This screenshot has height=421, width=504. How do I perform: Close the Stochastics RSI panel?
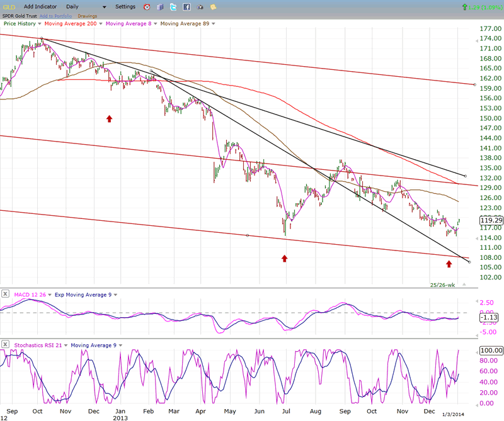[5, 344]
